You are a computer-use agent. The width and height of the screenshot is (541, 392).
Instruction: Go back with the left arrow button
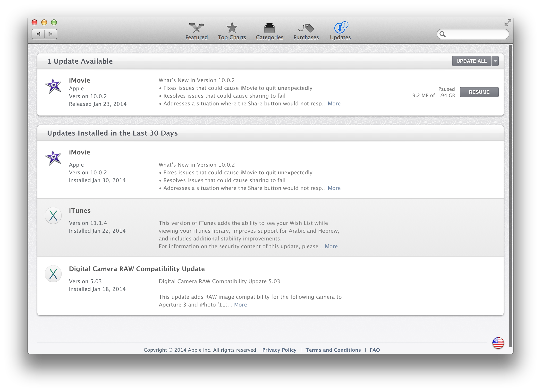coord(38,34)
